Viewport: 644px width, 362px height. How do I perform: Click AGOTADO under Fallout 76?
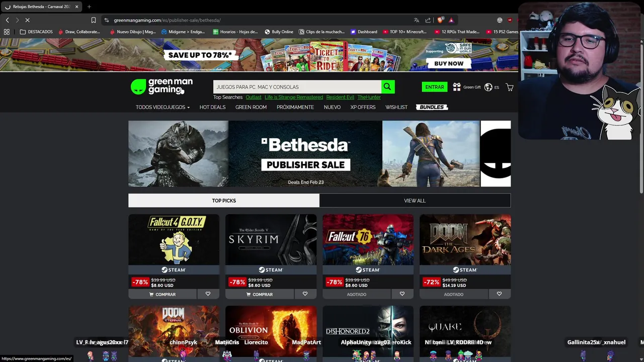(356, 294)
